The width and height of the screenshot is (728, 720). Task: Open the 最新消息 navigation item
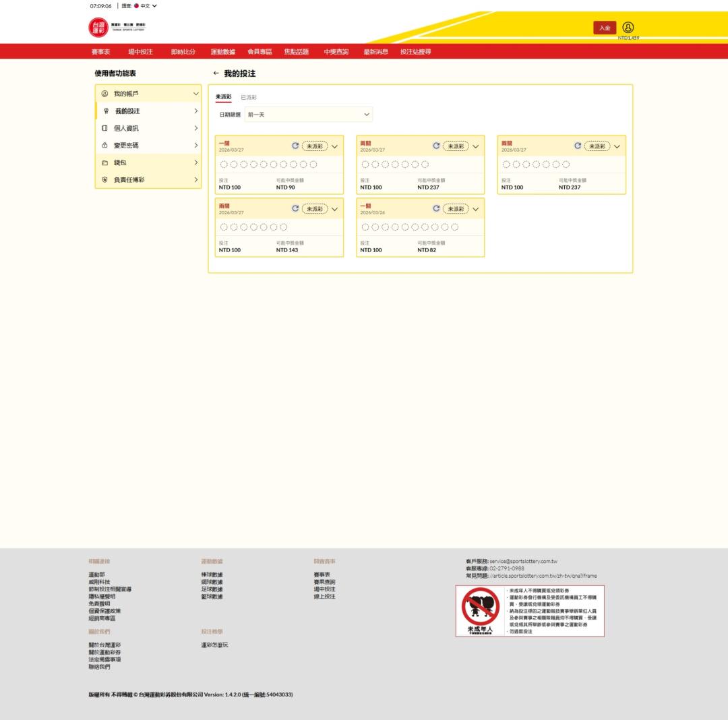pyautogui.click(x=375, y=51)
